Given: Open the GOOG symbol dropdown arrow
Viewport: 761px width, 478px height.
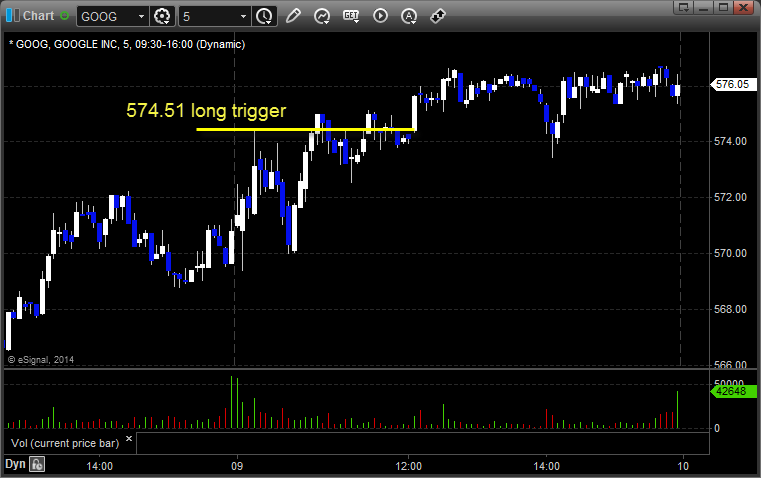Looking at the screenshot, I should point(141,16).
